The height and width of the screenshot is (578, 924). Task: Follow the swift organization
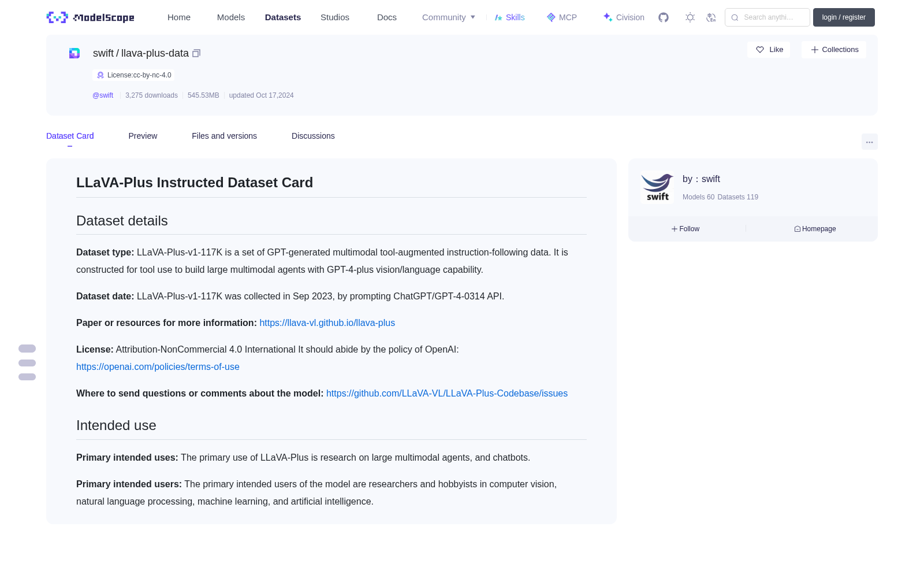point(685,229)
